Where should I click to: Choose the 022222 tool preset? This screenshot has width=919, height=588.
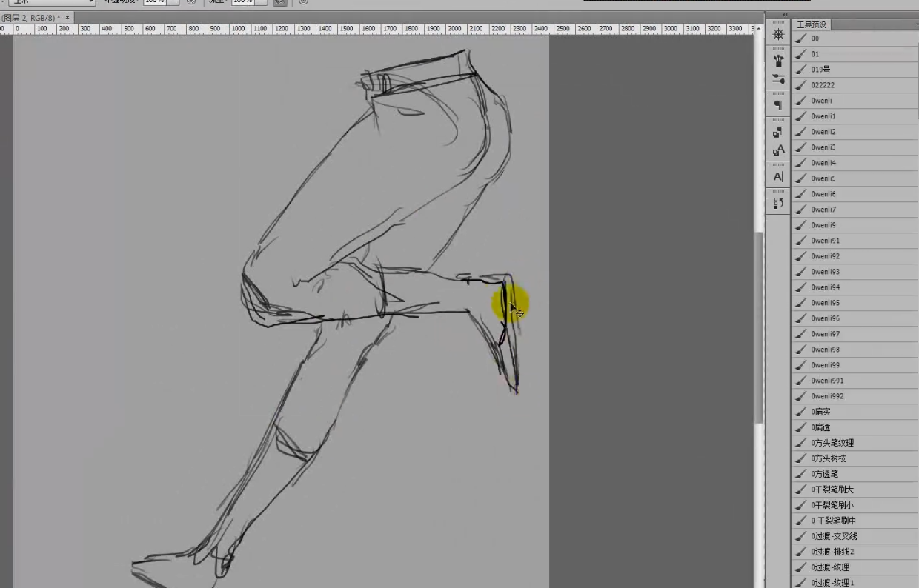855,85
